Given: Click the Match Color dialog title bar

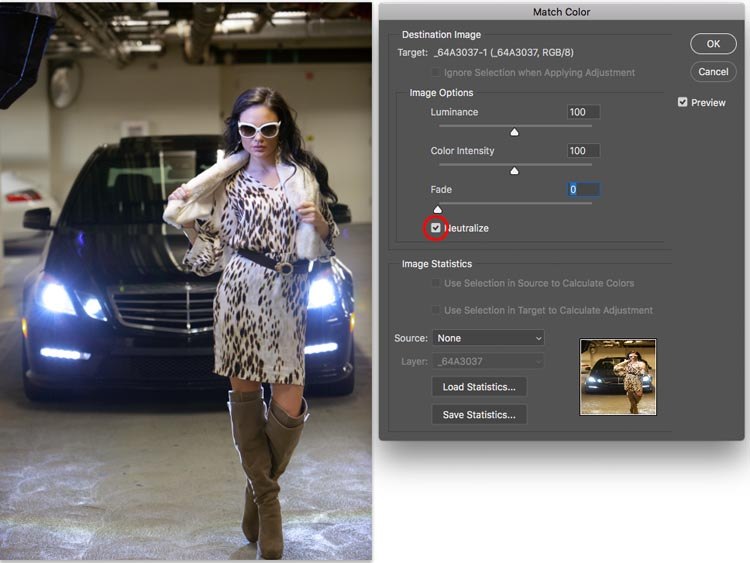Looking at the screenshot, I should pyautogui.click(x=561, y=12).
